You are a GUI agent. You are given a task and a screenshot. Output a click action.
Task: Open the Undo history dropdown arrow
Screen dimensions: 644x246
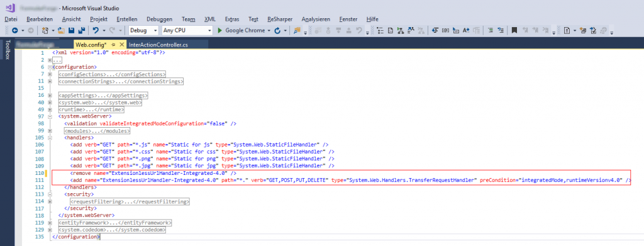tap(104, 30)
